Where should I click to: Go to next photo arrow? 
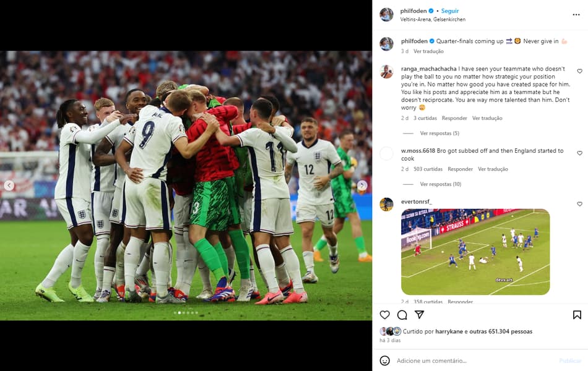[x=362, y=185]
